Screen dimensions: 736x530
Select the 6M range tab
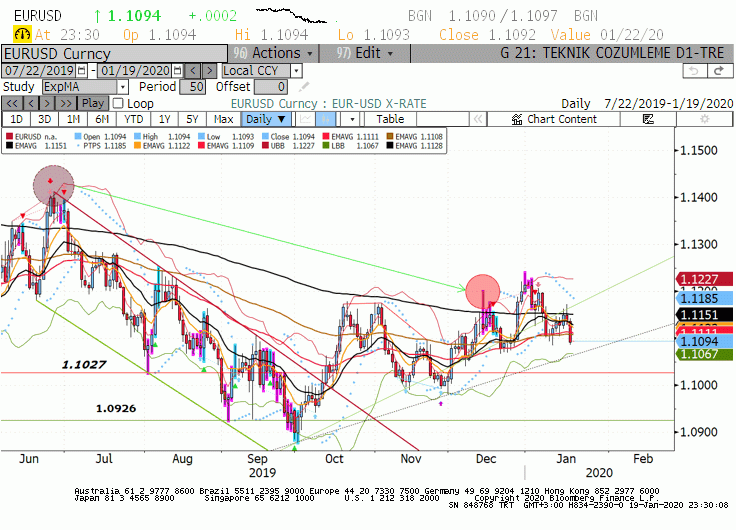(x=102, y=119)
